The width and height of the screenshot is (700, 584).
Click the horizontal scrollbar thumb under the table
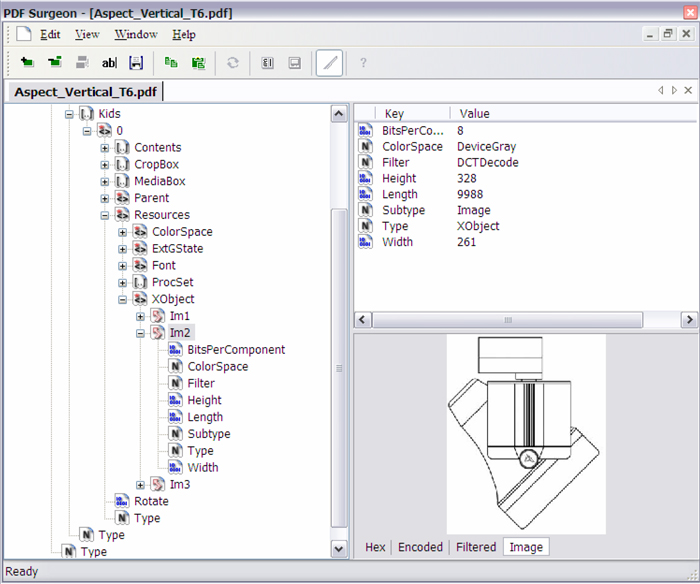[x=508, y=320]
